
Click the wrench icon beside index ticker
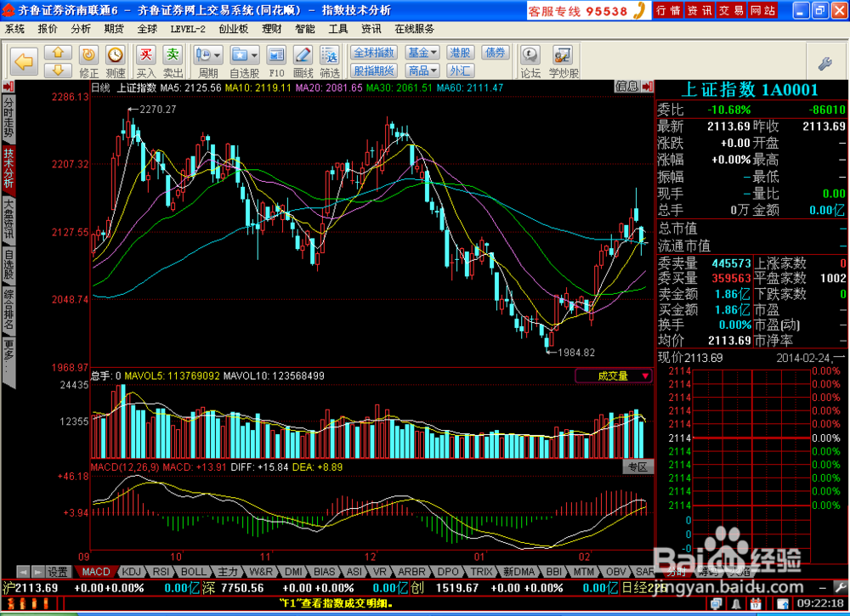point(841,587)
